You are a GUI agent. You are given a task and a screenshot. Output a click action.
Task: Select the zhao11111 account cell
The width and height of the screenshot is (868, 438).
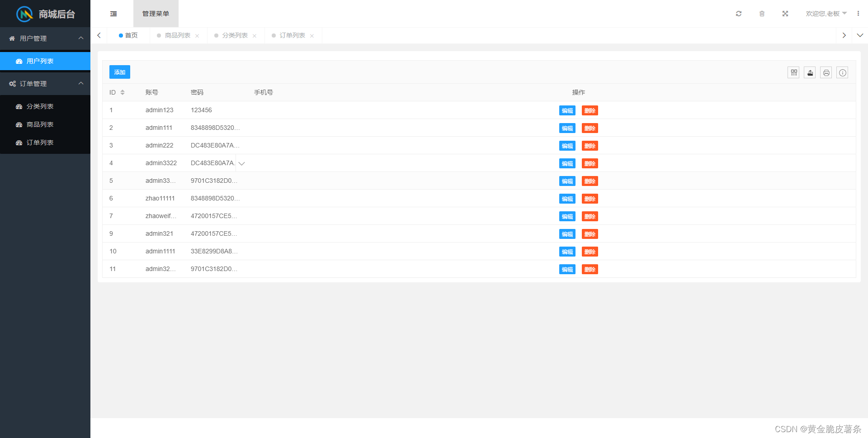coord(160,198)
